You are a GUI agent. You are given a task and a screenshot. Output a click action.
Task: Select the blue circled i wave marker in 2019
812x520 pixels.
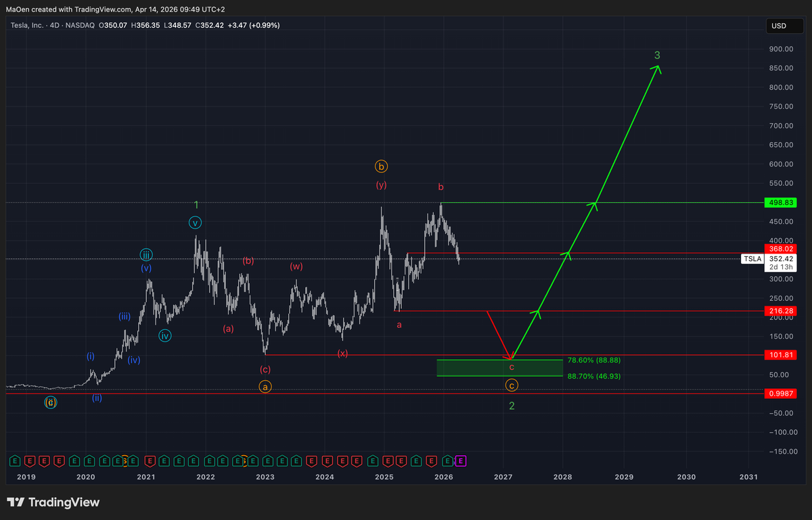90,356
